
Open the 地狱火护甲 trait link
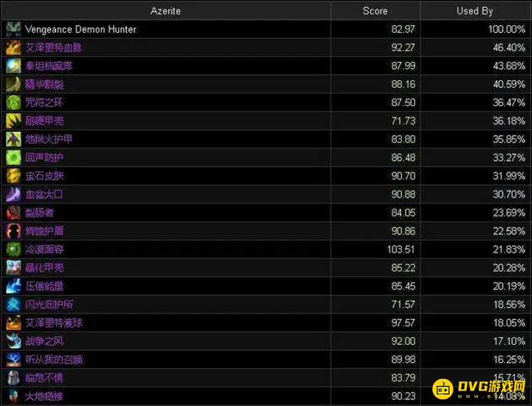click(x=49, y=139)
